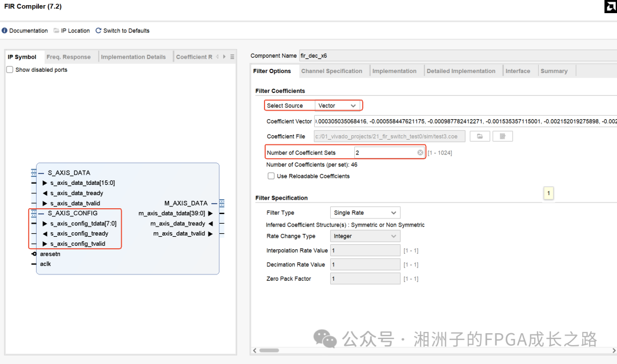Click the Coefficient File path field
Screen dimensions: 617x364
coord(390,136)
